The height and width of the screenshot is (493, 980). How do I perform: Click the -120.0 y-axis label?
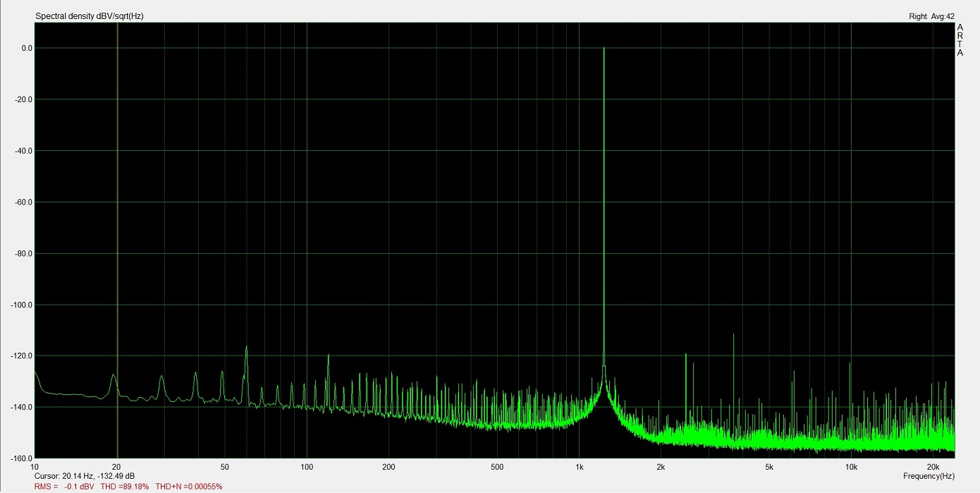coord(21,356)
